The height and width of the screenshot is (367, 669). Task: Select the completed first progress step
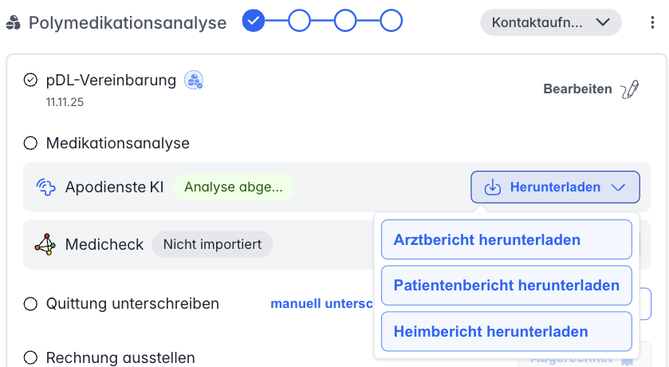253,20
